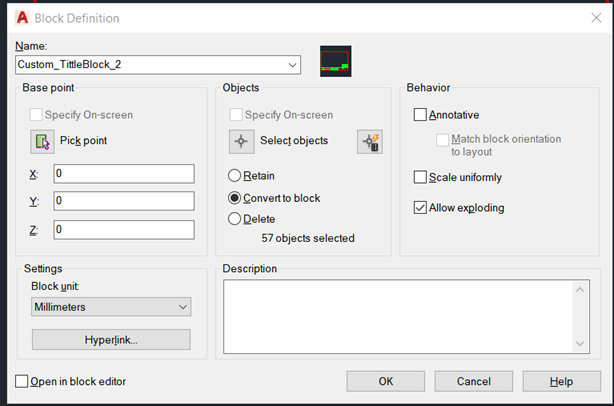
Task: Check Open in block editor
Action: (22, 381)
